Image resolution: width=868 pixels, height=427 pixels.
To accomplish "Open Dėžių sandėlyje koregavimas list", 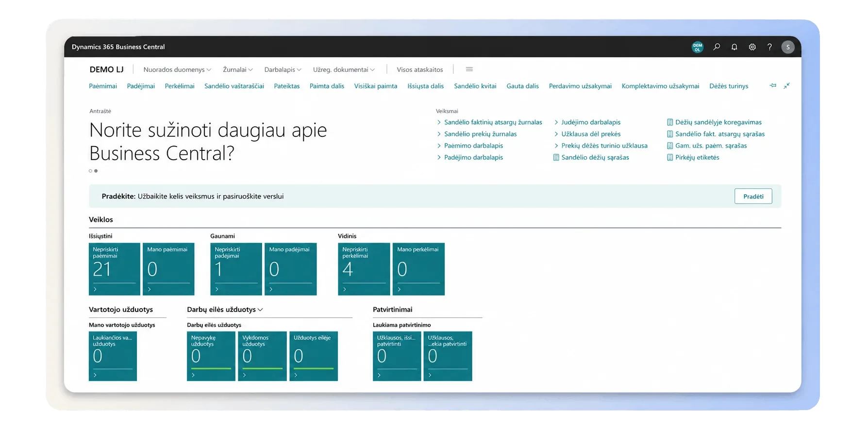I will tap(715, 122).
